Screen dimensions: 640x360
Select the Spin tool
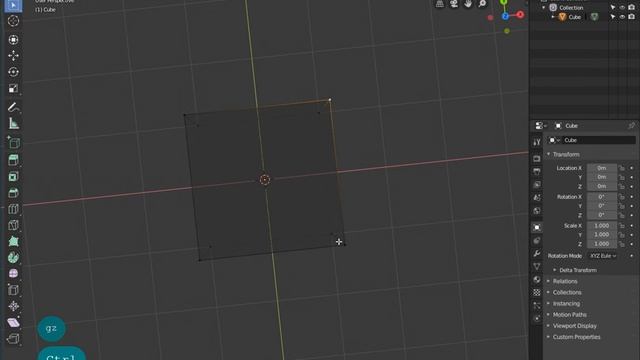tap(13, 258)
